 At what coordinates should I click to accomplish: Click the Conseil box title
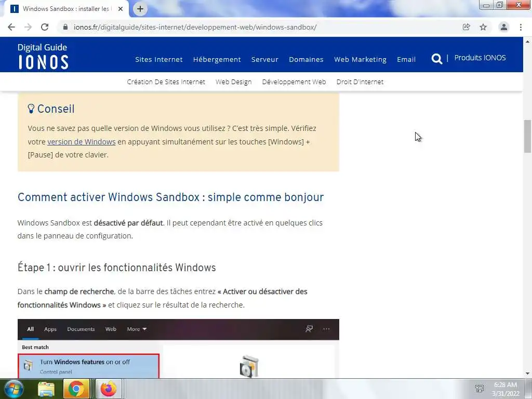coord(56,109)
